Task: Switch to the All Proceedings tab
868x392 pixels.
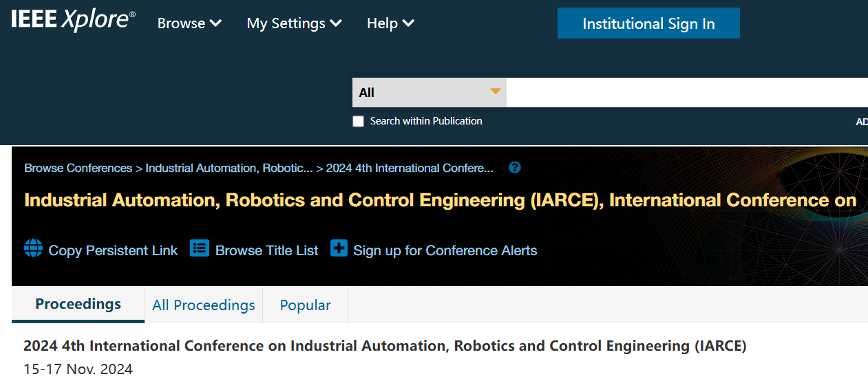Action: 204,305
